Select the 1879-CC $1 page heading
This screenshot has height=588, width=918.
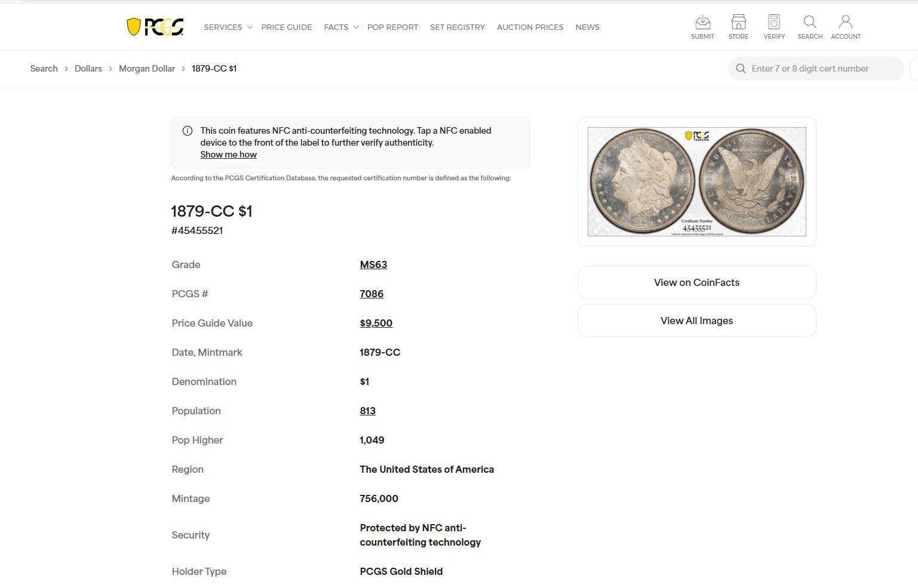[211, 211]
